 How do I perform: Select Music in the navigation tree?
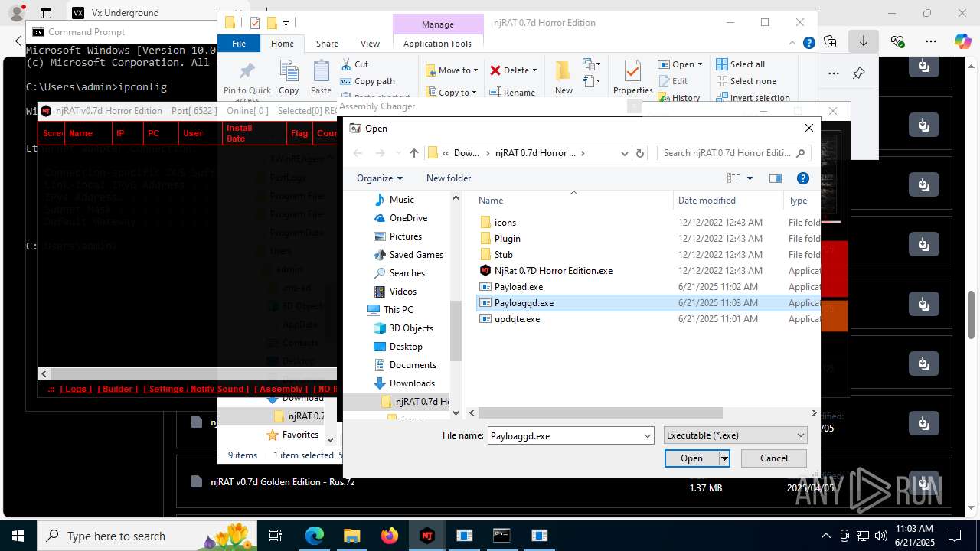pyautogui.click(x=401, y=199)
